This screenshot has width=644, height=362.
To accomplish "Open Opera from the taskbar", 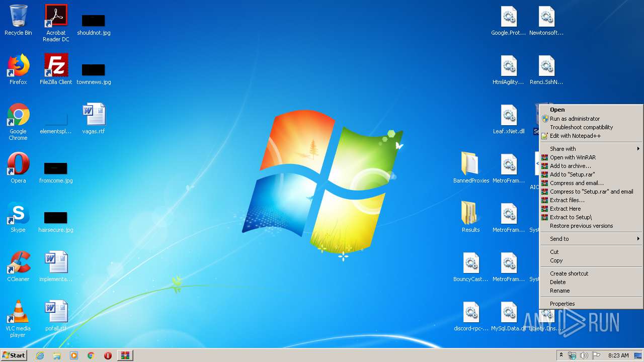I will click(x=108, y=355).
